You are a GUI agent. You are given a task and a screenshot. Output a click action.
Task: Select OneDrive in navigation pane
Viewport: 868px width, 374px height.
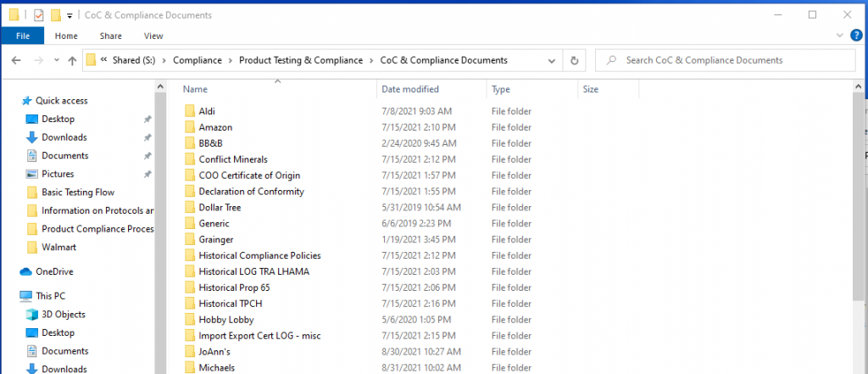tap(54, 272)
